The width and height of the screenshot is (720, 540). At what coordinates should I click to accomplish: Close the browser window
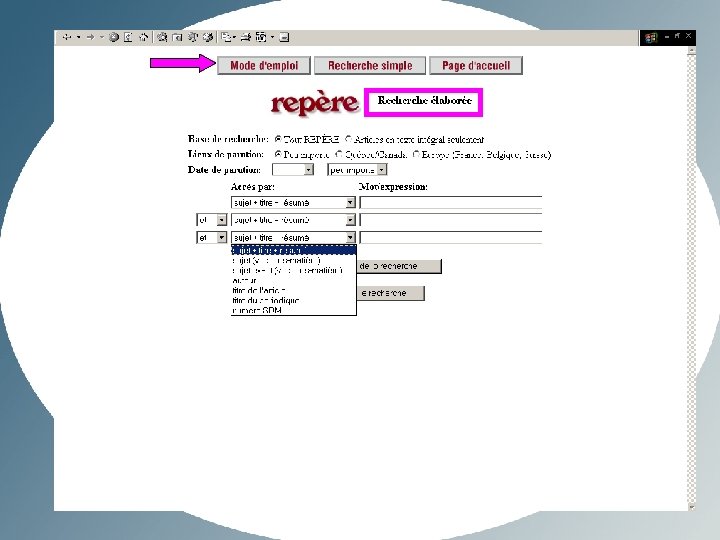[x=688, y=36]
